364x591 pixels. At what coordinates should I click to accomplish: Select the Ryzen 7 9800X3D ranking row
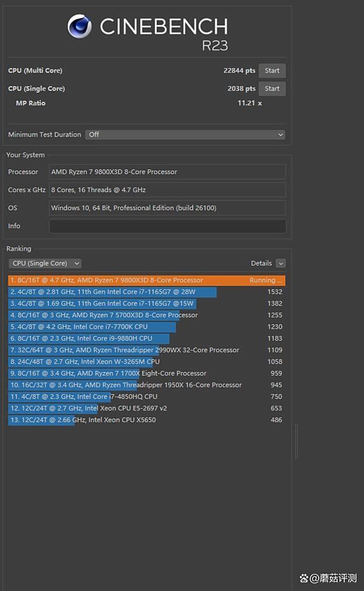click(x=147, y=280)
